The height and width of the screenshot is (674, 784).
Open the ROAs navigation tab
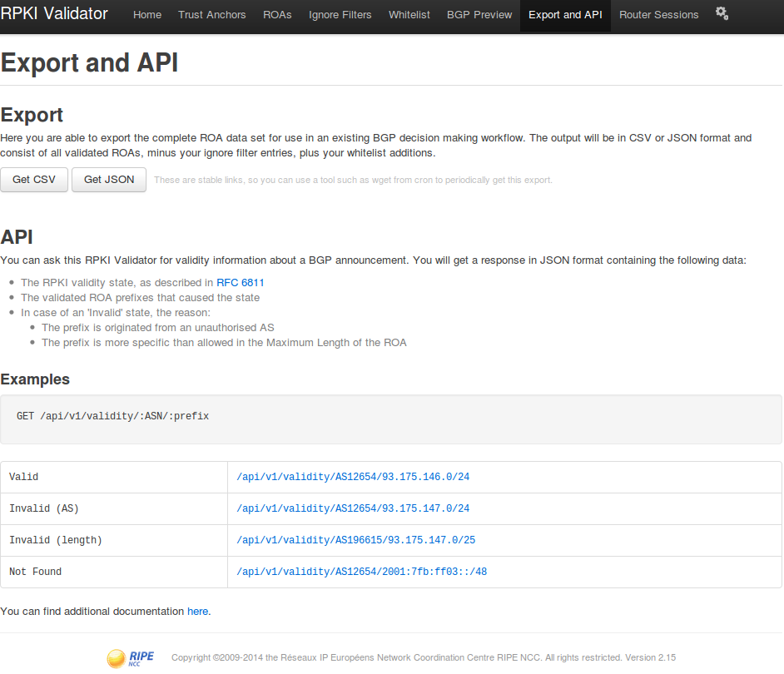point(277,15)
